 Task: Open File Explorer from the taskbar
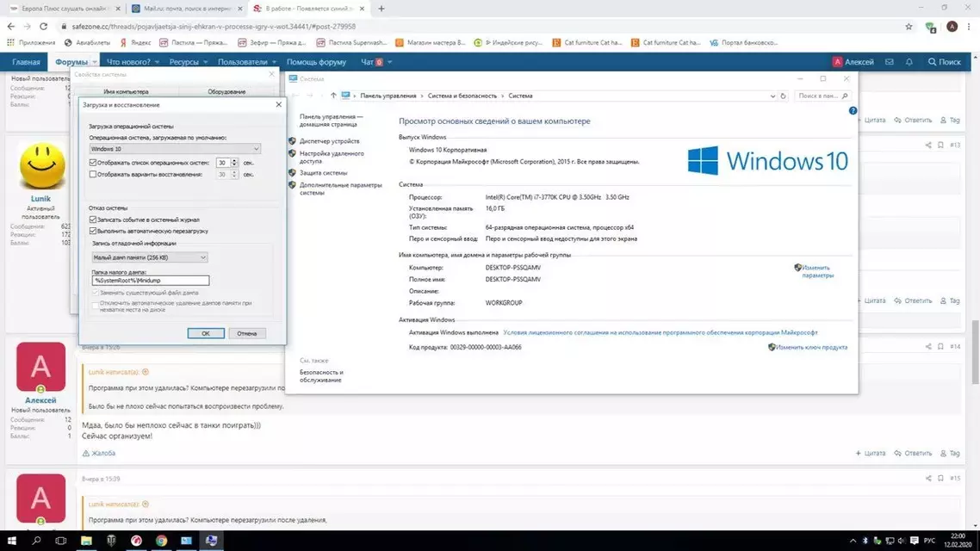click(x=86, y=541)
